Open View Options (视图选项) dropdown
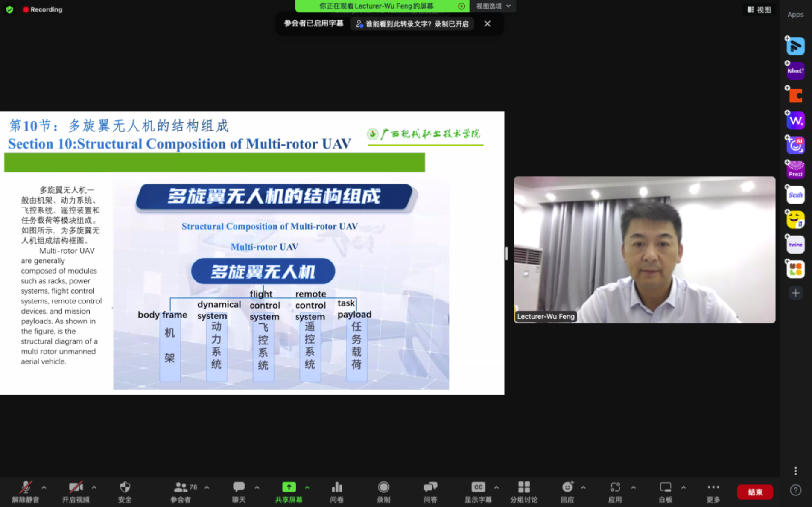The height and width of the screenshot is (507, 812). (x=493, y=6)
